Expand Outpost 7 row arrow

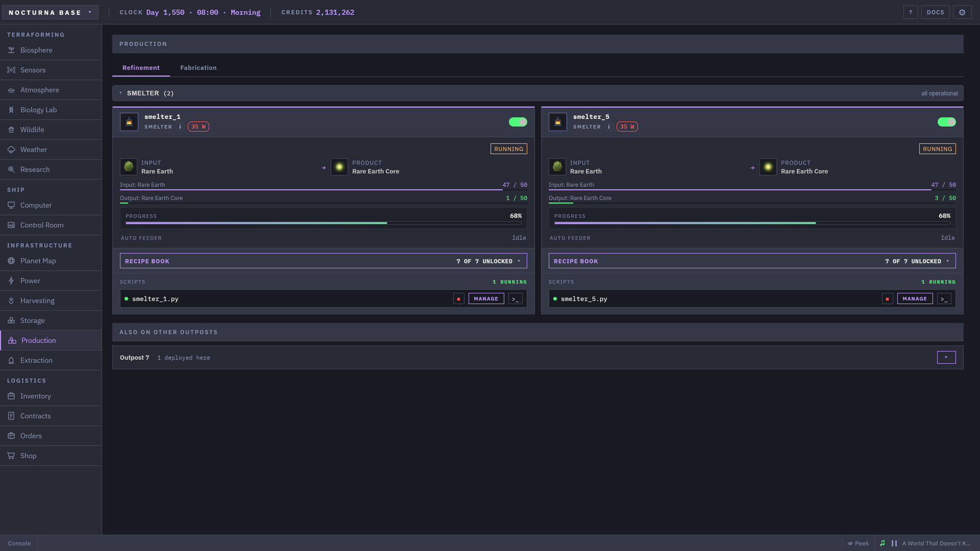[x=946, y=358]
